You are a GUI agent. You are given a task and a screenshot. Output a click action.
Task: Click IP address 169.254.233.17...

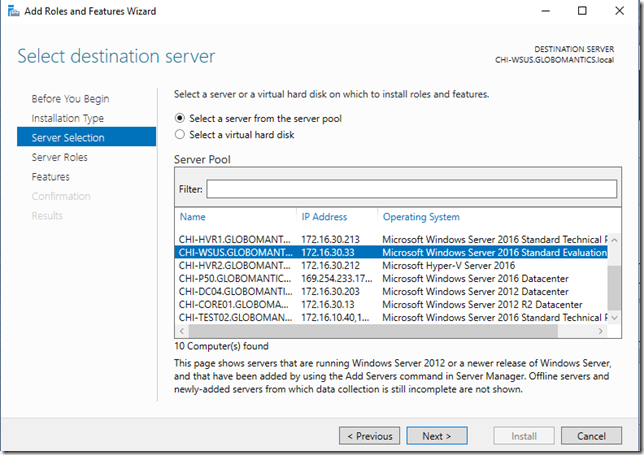click(336, 278)
